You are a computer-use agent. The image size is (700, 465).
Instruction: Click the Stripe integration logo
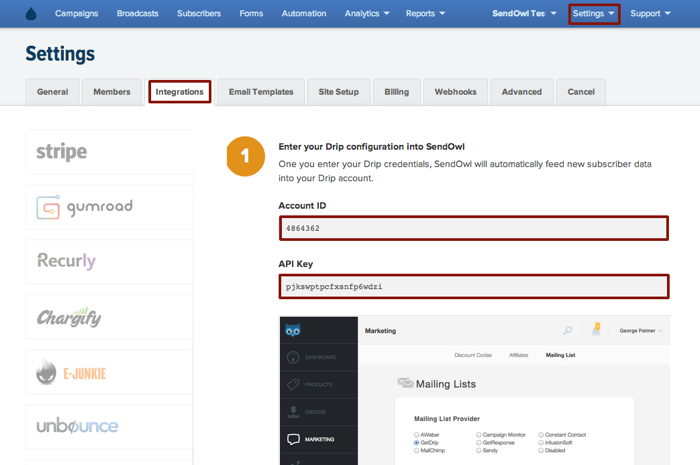click(62, 152)
